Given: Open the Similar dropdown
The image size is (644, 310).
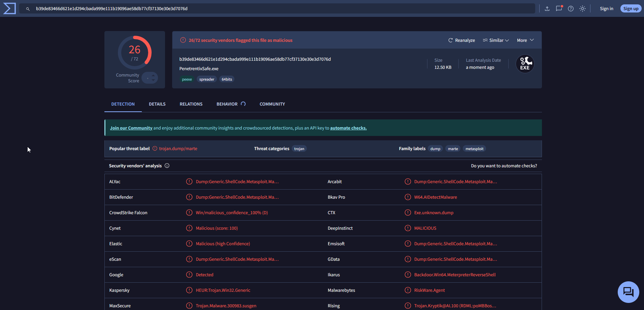Looking at the screenshot, I should click(x=495, y=40).
